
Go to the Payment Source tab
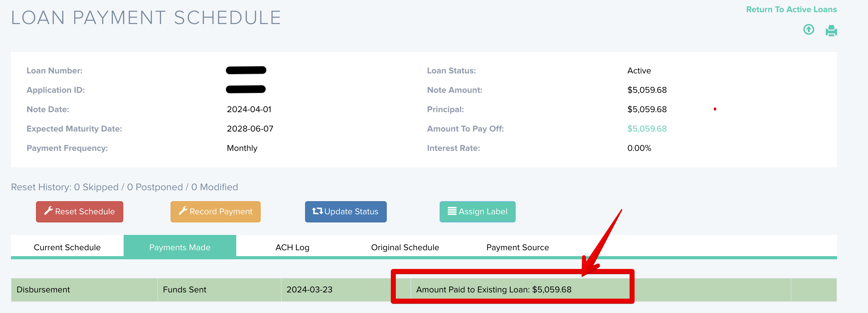(517, 247)
